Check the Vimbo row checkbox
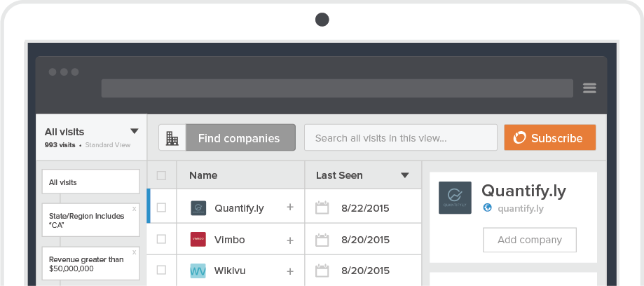This screenshot has height=286, width=644. pos(162,239)
